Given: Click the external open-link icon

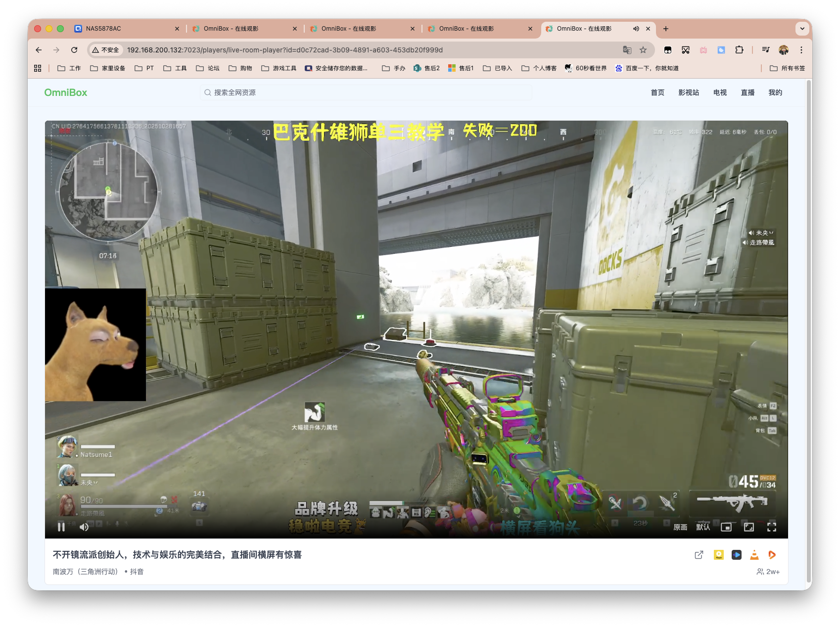Looking at the screenshot, I should click(699, 555).
